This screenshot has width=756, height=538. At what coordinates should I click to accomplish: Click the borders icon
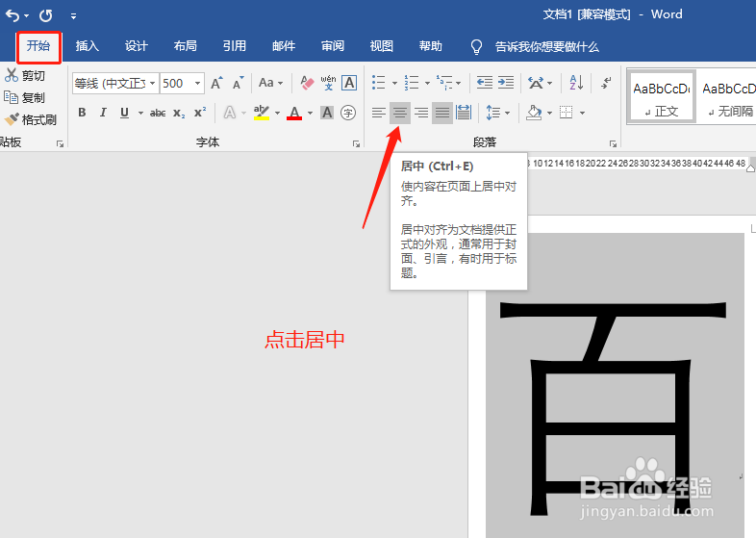[566, 113]
